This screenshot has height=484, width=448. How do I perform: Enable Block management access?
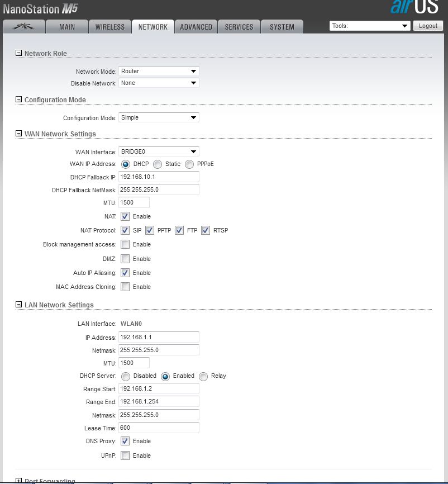click(x=125, y=244)
